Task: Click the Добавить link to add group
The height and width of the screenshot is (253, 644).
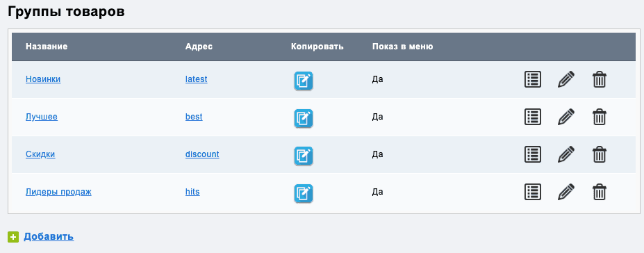Action: pyautogui.click(x=49, y=236)
